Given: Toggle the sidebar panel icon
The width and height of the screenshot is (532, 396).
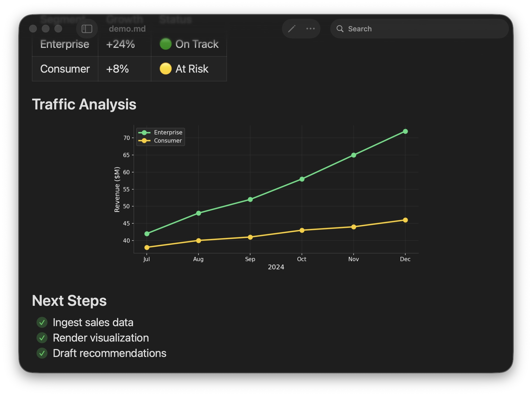Looking at the screenshot, I should (87, 29).
